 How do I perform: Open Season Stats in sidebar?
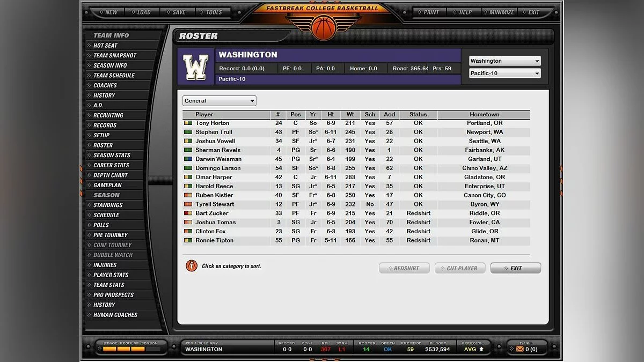pyautogui.click(x=112, y=156)
